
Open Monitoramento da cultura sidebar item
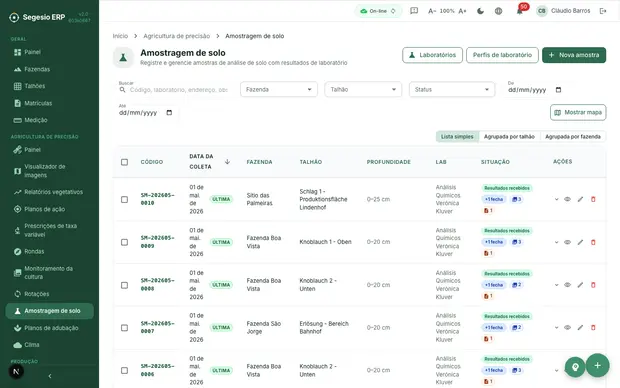click(x=49, y=273)
